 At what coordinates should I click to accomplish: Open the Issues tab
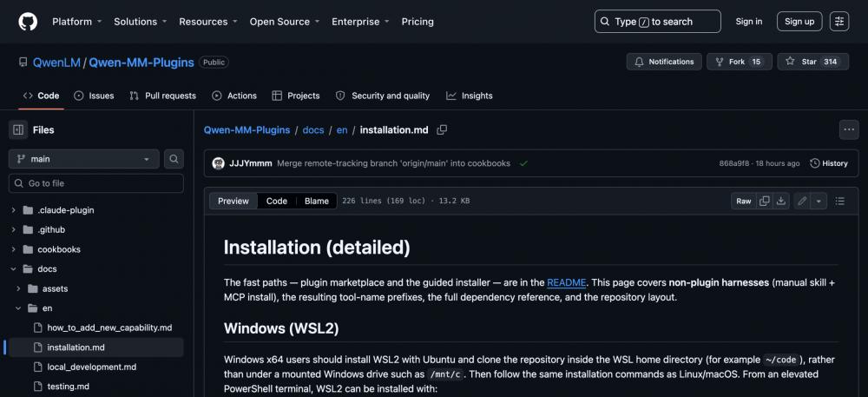pos(94,96)
